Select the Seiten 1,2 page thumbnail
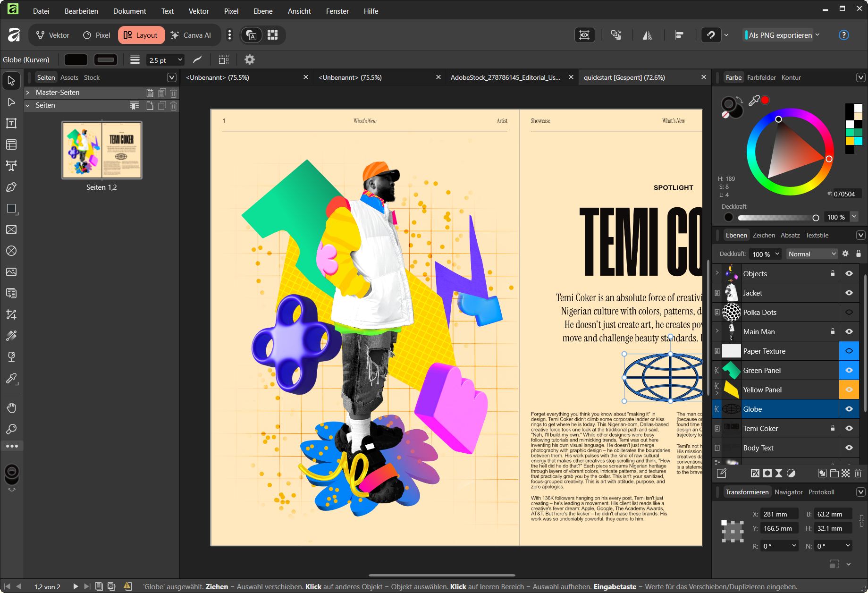The image size is (868, 593). click(x=101, y=150)
